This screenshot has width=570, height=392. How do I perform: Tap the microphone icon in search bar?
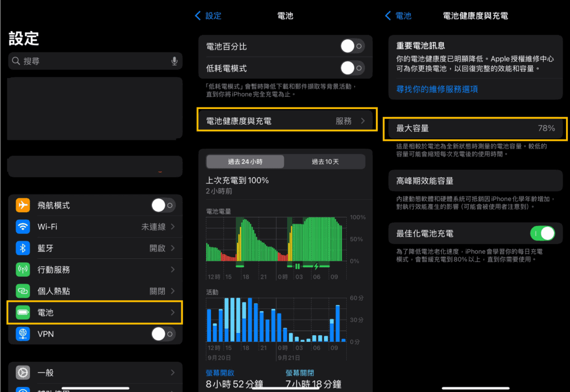pyautogui.click(x=174, y=61)
